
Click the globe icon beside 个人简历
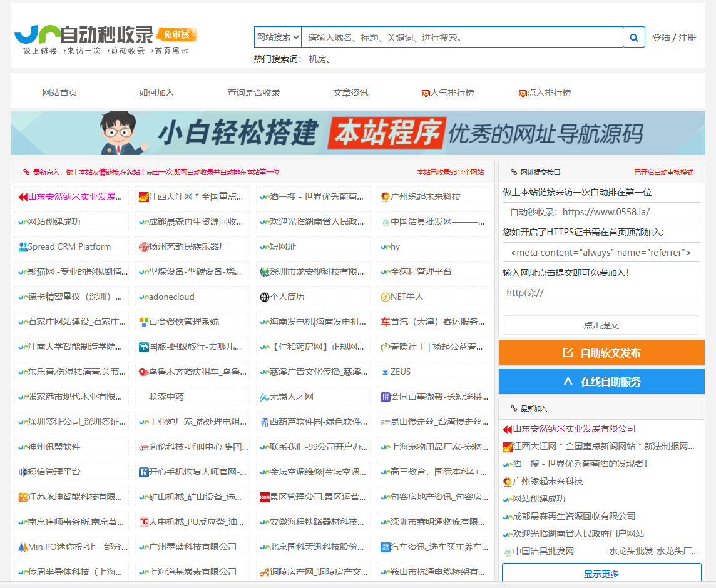click(264, 297)
